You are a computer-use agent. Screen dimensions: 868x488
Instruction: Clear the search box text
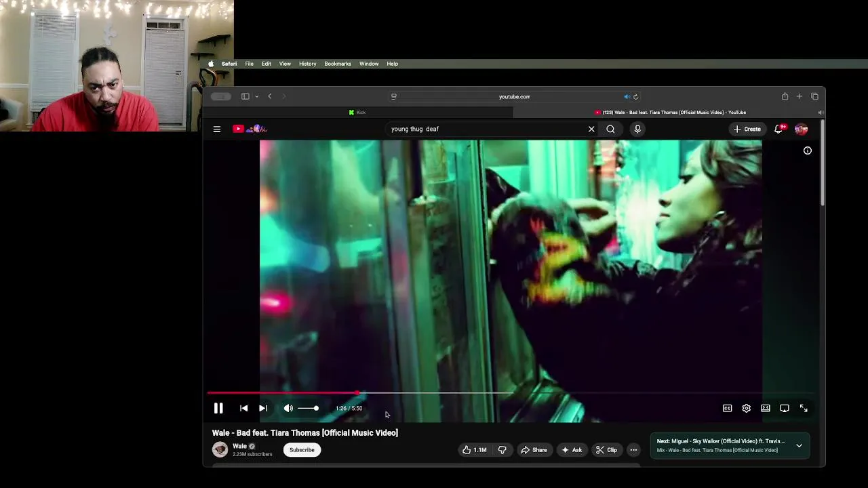(x=591, y=129)
